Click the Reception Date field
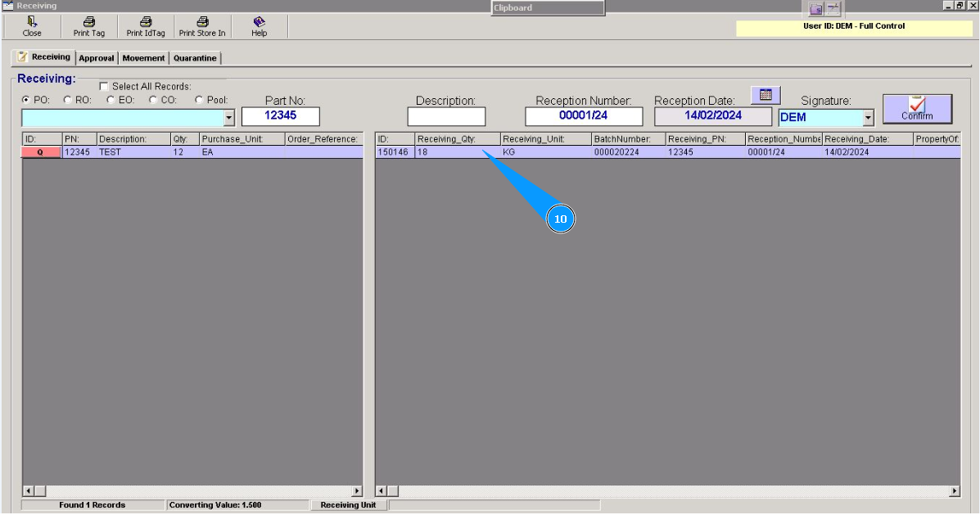 coord(713,116)
